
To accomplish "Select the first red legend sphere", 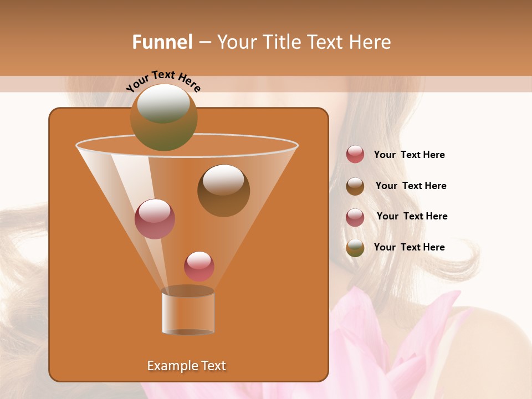I will 355,155.
